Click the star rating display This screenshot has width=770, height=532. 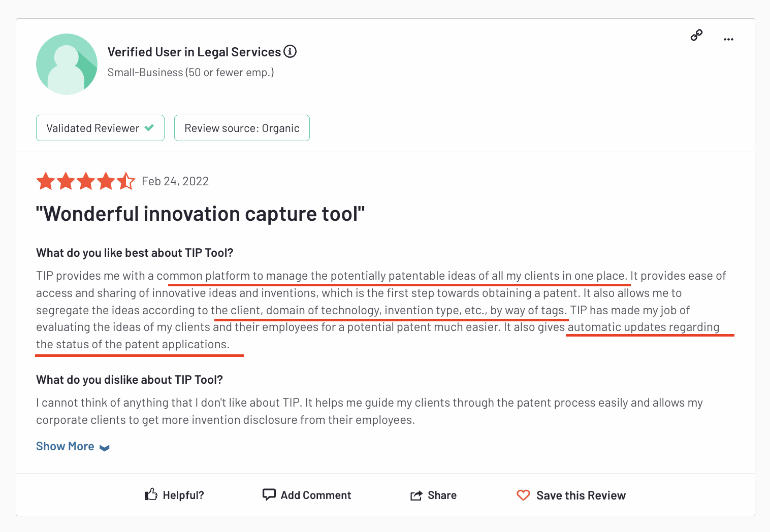(x=86, y=181)
